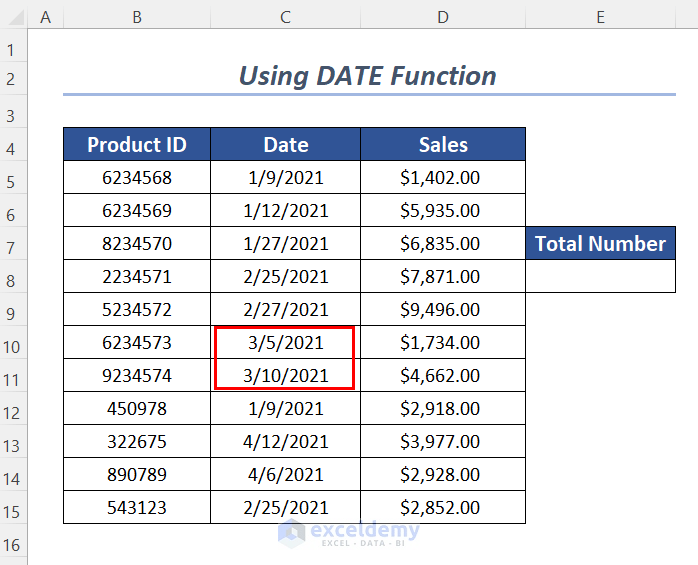Select date cell 2/25/2021 in row 8

285,276
